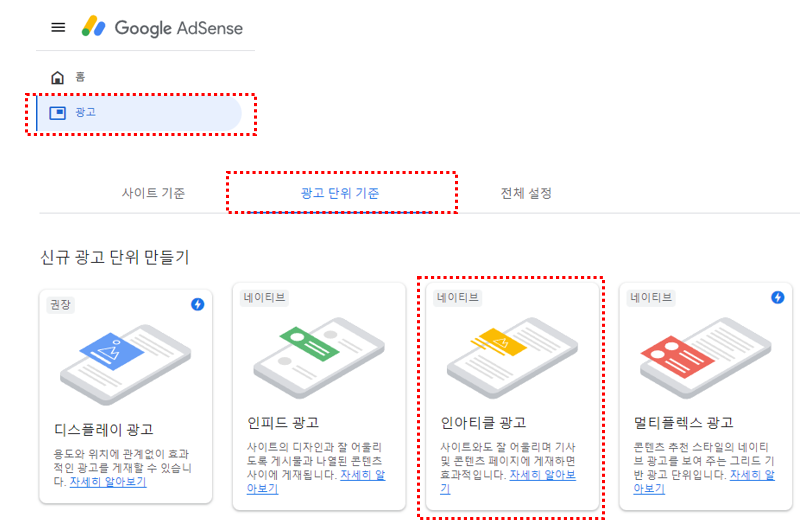Screen dimensions: 808x527
Task: Switch to 광고 단위 기준 tab
Action: (x=340, y=193)
